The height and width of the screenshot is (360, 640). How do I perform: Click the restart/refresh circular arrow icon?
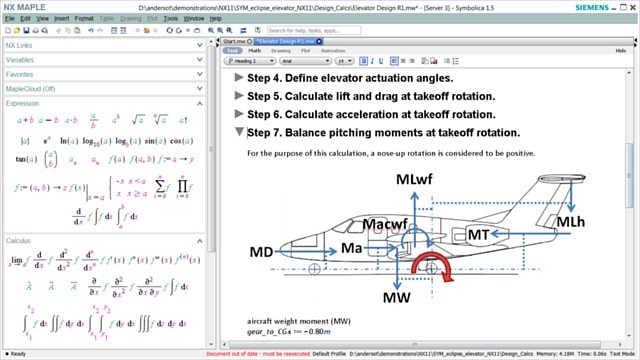tap(169, 31)
